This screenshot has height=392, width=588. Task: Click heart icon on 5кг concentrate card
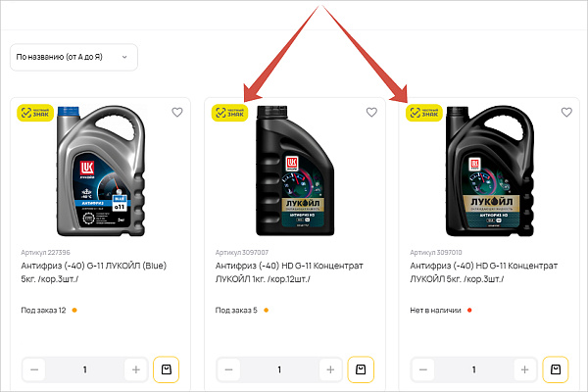[565, 113]
